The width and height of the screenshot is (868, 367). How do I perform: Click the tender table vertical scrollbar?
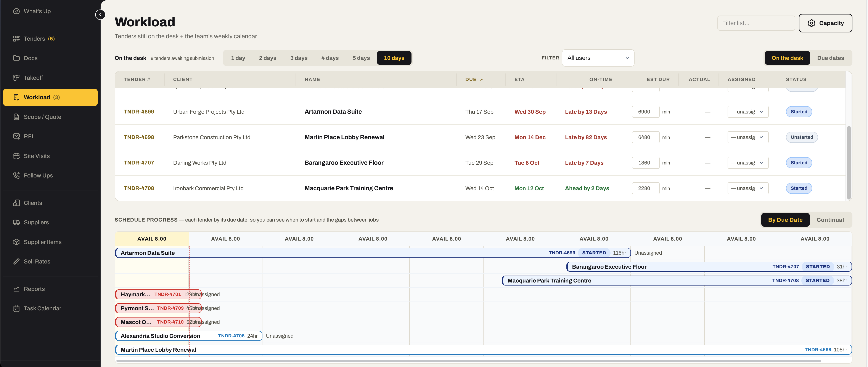849,163
